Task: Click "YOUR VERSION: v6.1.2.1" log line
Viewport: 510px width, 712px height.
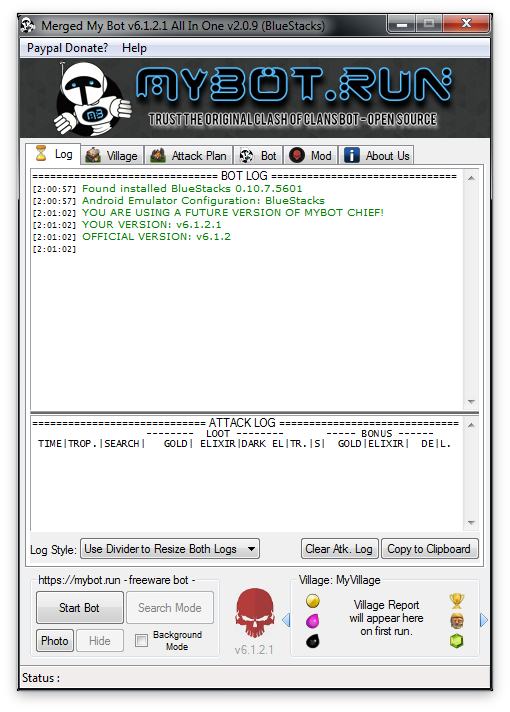Action: pos(152,225)
